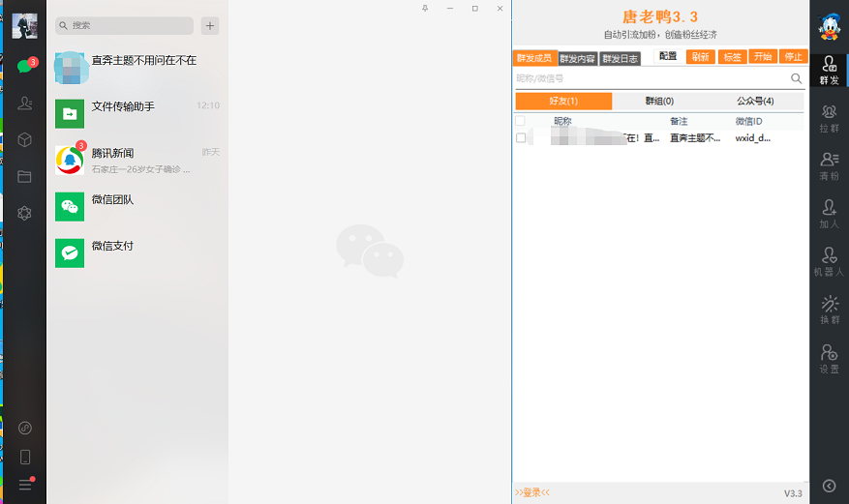Select the 群组(0) tab
This screenshot has width=849, height=504.
pos(659,102)
